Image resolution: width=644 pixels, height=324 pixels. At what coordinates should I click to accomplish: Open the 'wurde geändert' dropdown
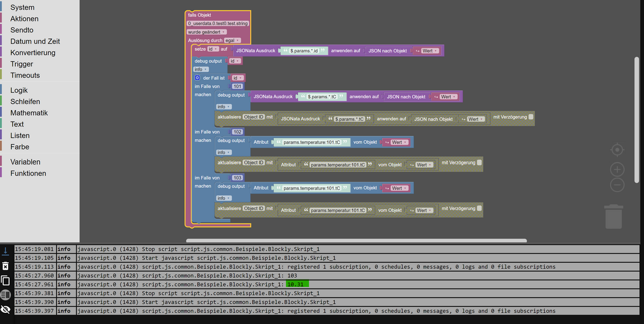click(207, 32)
